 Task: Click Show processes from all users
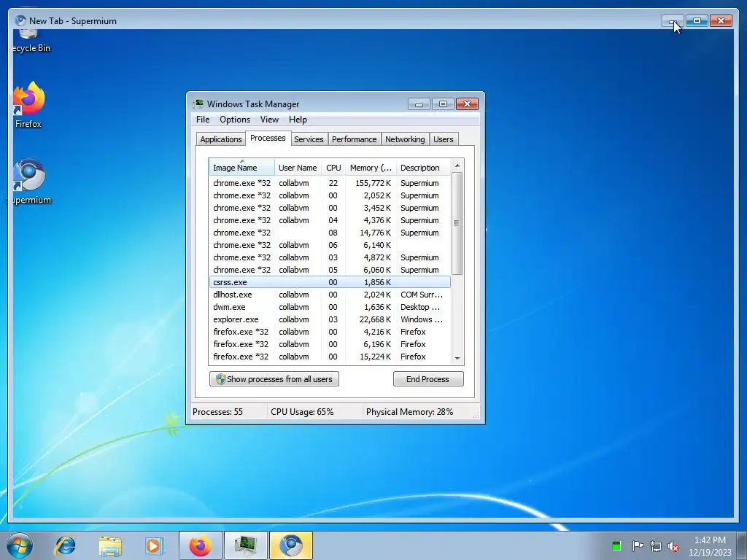tap(274, 379)
